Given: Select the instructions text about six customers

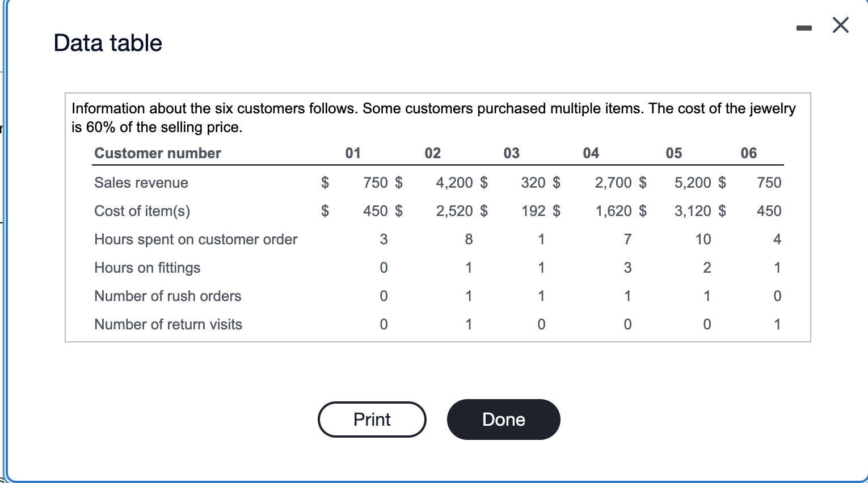Looking at the screenshot, I should [x=433, y=117].
